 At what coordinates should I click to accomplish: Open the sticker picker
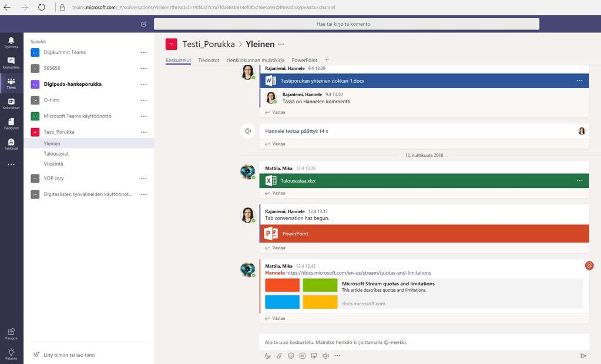tap(314, 356)
